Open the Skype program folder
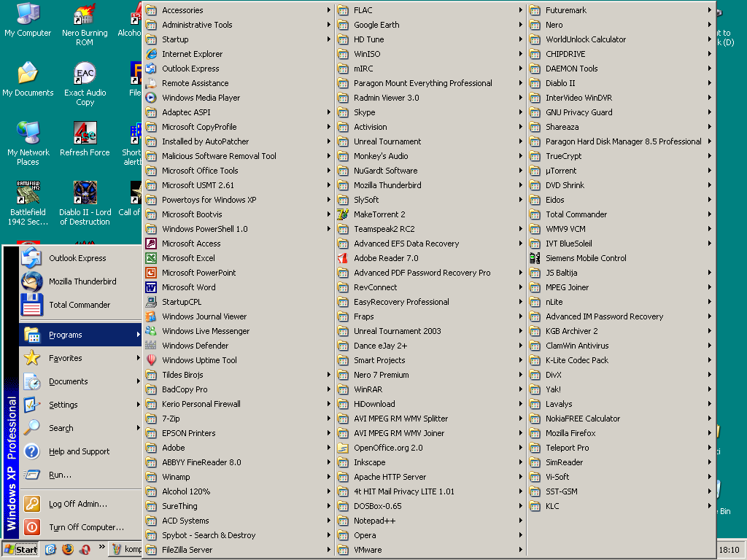The width and height of the screenshot is (747, 560). [x=430, y=112]
